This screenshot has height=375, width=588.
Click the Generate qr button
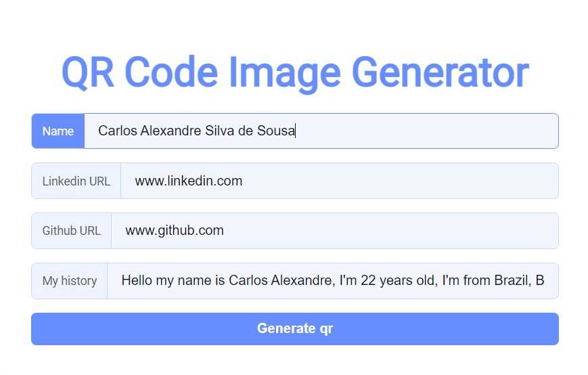click(294, 329)
